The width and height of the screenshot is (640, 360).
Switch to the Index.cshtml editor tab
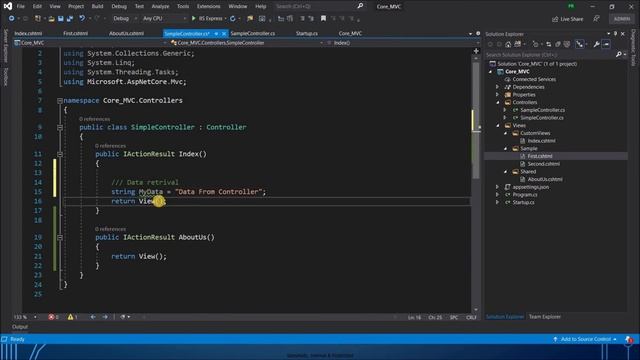pos(29,33)
